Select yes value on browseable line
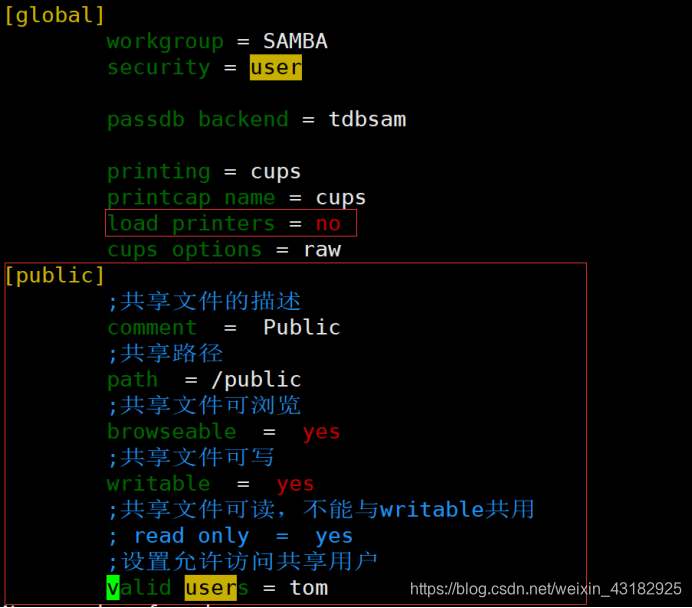 point(321,432)
